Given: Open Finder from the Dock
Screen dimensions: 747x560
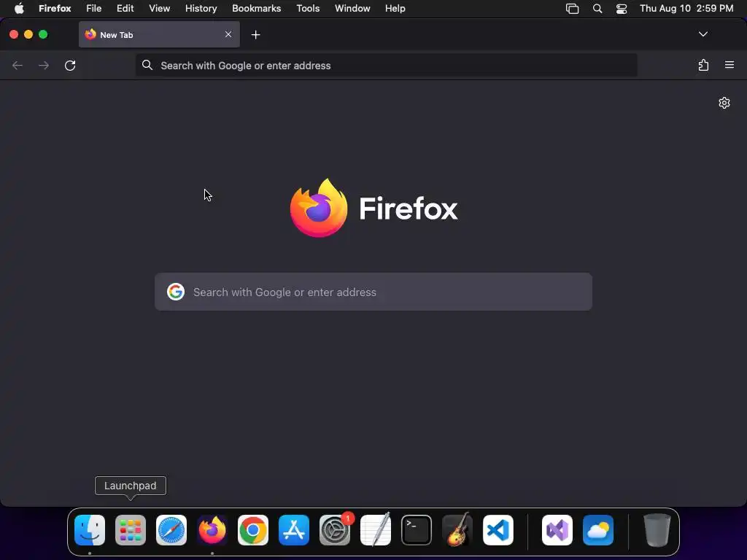Looking at the screenshot, I should [x=90, y=530].
